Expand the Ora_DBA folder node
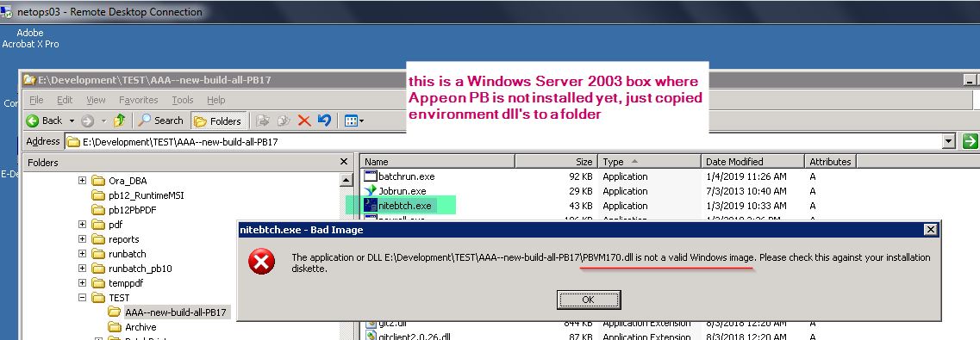 tap(82, 181)
